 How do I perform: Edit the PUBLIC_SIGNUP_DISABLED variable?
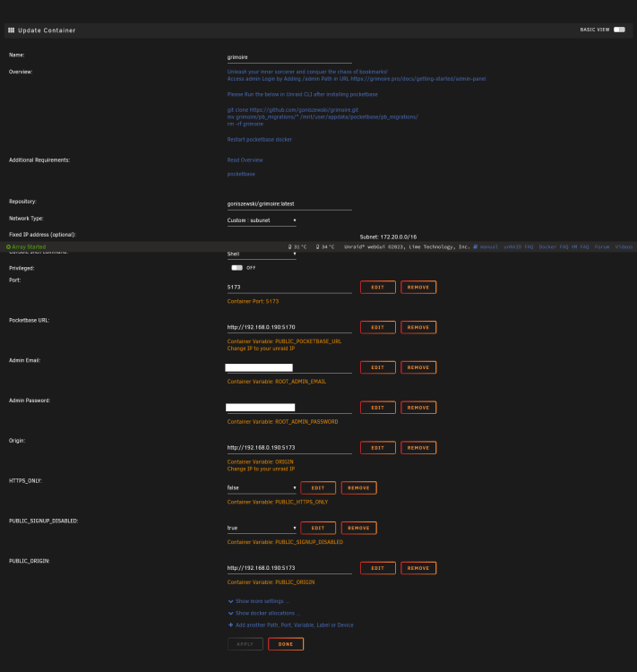click(318, 528)
